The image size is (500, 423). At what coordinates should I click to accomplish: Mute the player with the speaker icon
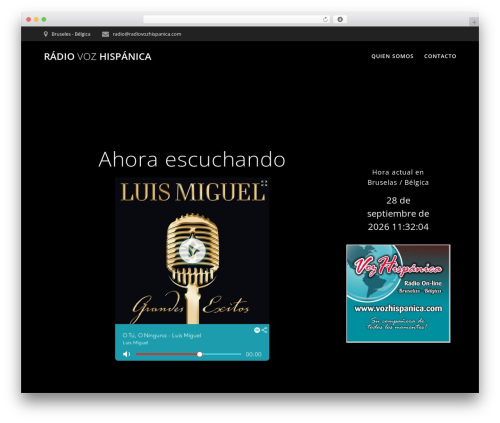126,354
